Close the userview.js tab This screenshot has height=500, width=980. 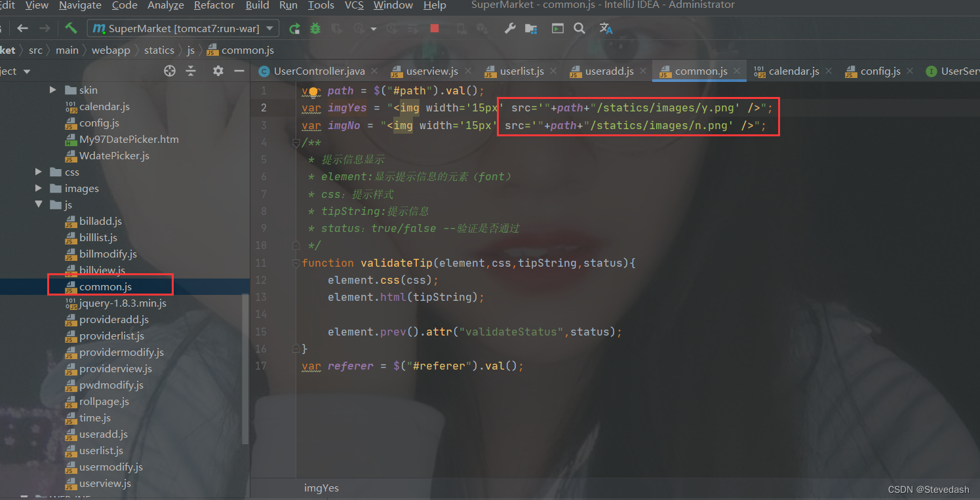[467, 71]
